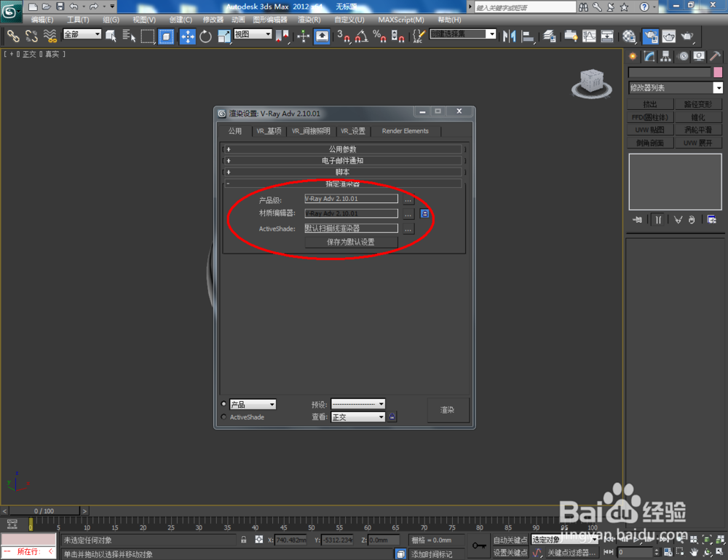The image size is (728, 560).
Task: Switch to Render Elements tab
Action: pos(405,131)
